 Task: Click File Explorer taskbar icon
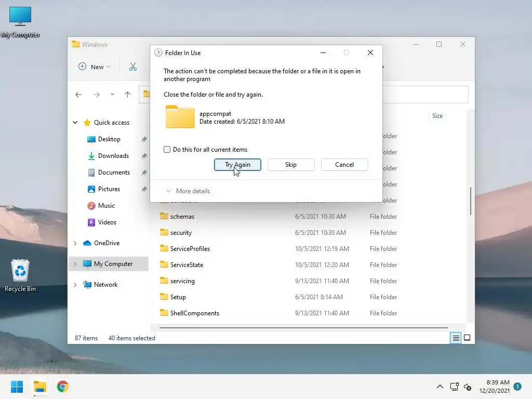(39, 387)
